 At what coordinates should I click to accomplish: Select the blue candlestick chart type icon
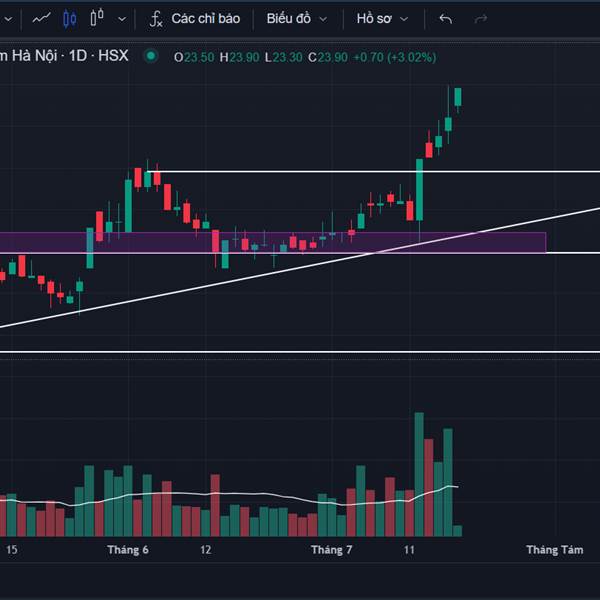click(x=70, y=19)
